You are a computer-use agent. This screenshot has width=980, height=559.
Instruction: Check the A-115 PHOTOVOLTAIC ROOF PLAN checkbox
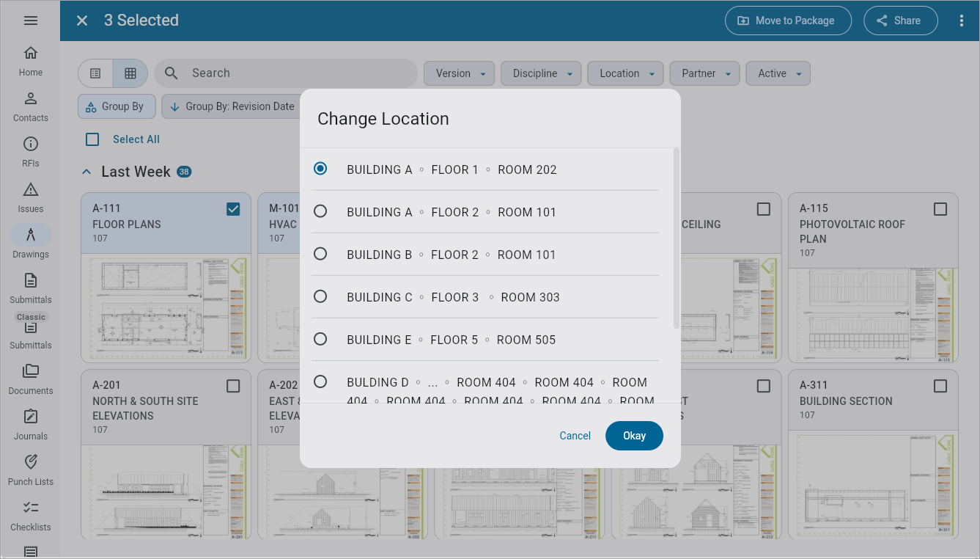coord(940,209)
